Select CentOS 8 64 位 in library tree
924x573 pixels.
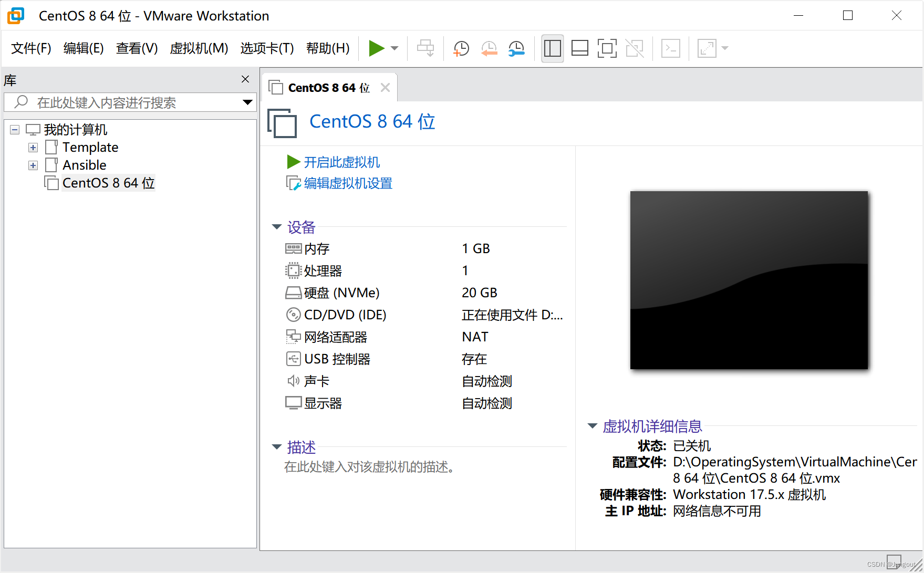pyautogui.click(x=108, y=183)
